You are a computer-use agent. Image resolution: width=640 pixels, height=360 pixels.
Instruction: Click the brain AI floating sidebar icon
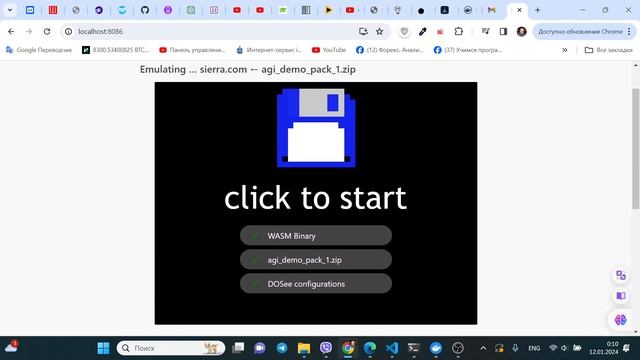[x=621, y=320]
